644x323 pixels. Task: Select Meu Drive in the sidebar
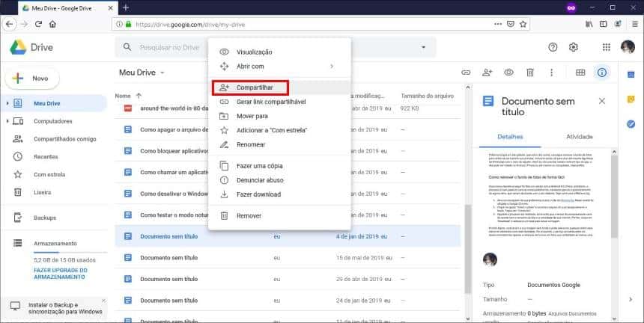[54, 103]
